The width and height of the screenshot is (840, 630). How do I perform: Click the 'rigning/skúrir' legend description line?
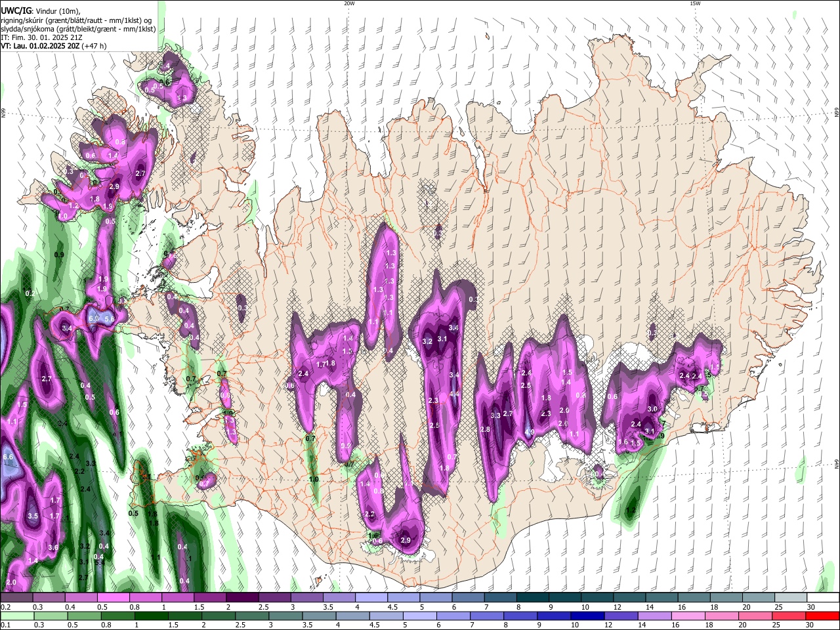76,20
